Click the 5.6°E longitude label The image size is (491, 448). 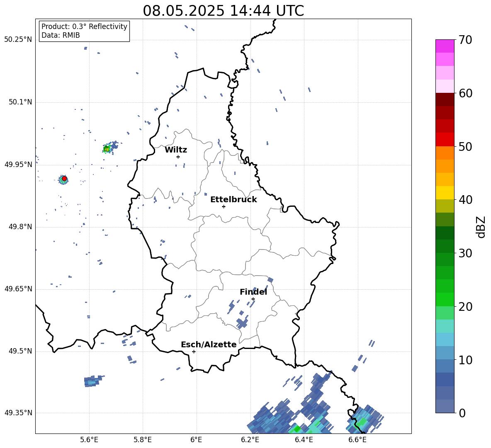click(89, 440)
